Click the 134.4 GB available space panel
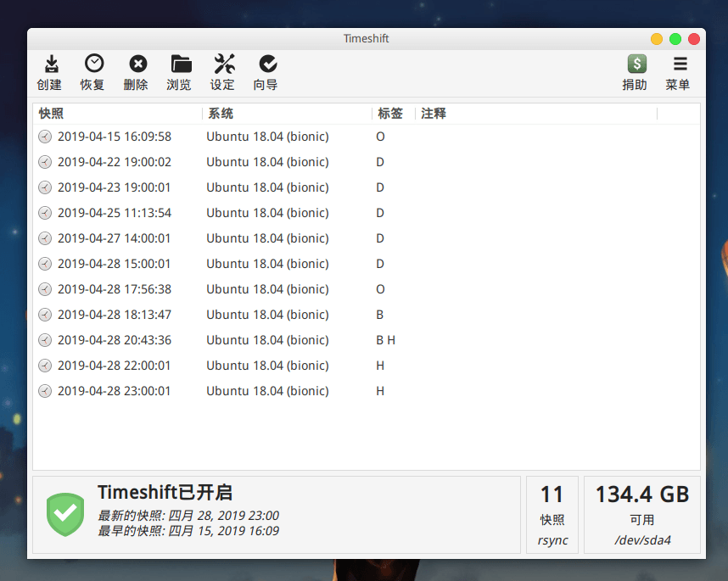 pos(642,515)
